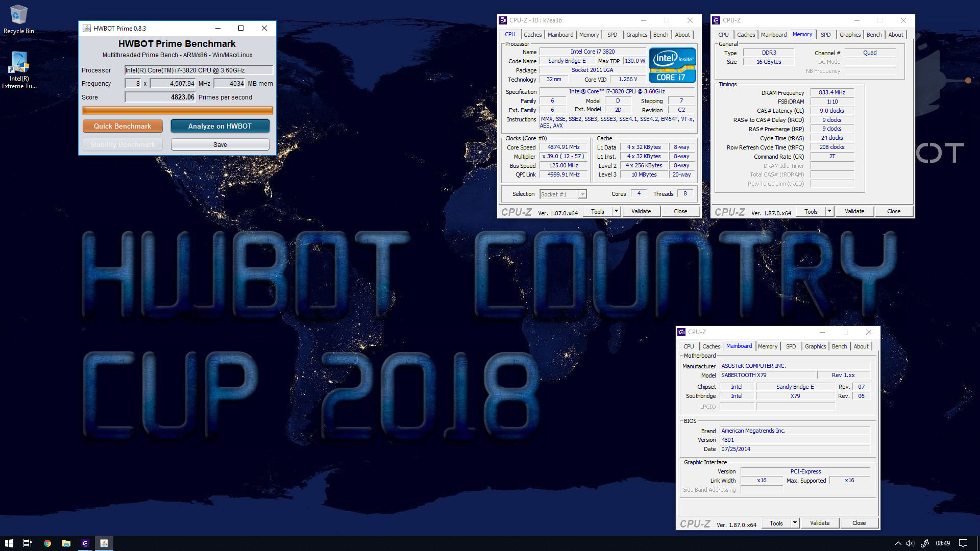
Task: Open Bench tab in CPU-Z k7ea3b window
Action: (x=660, y=35)
